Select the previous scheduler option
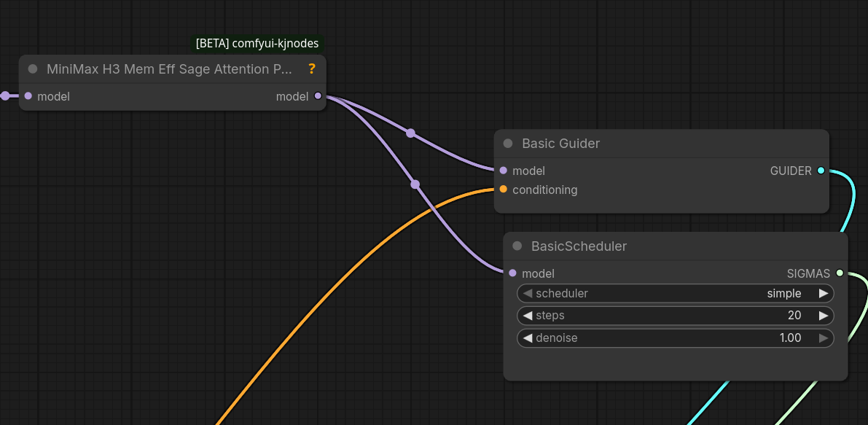Viewport: 868px width, 425px height. 527,293
